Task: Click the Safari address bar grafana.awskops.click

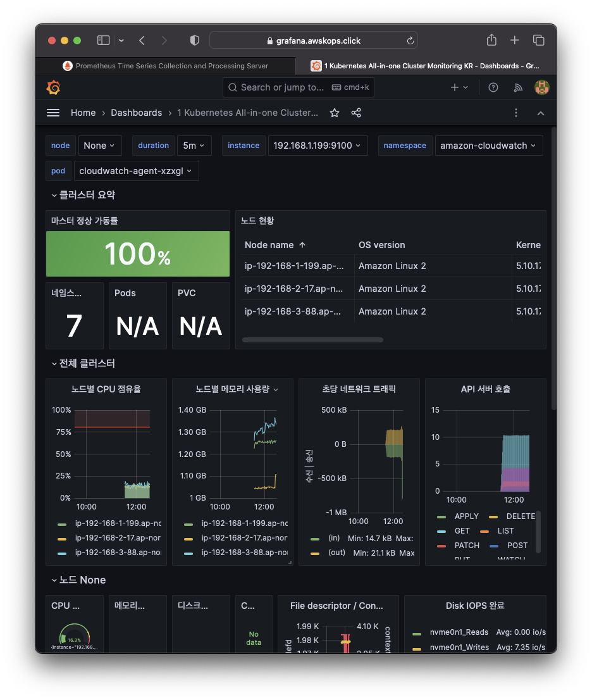Action: tap(314, 41)
